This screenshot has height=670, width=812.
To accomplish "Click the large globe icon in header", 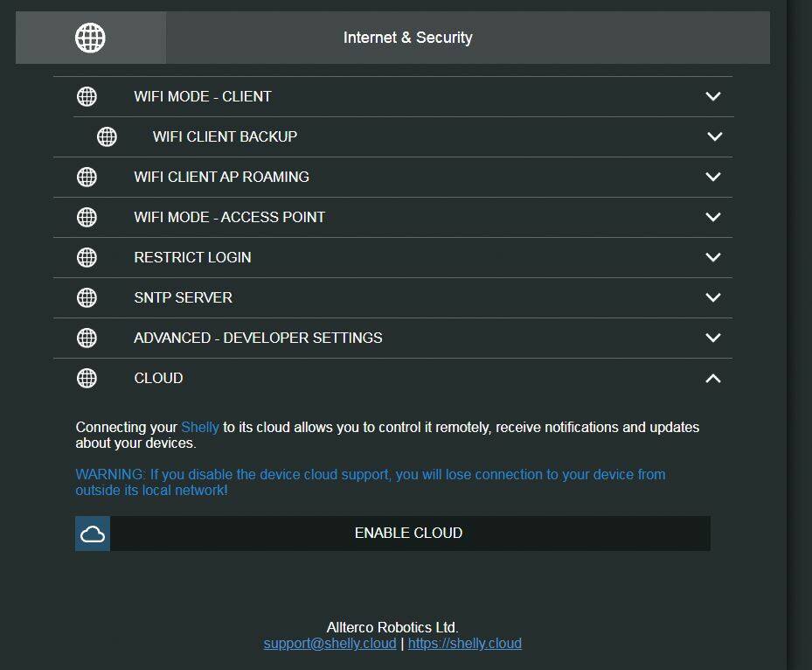I will click(90, 38).
